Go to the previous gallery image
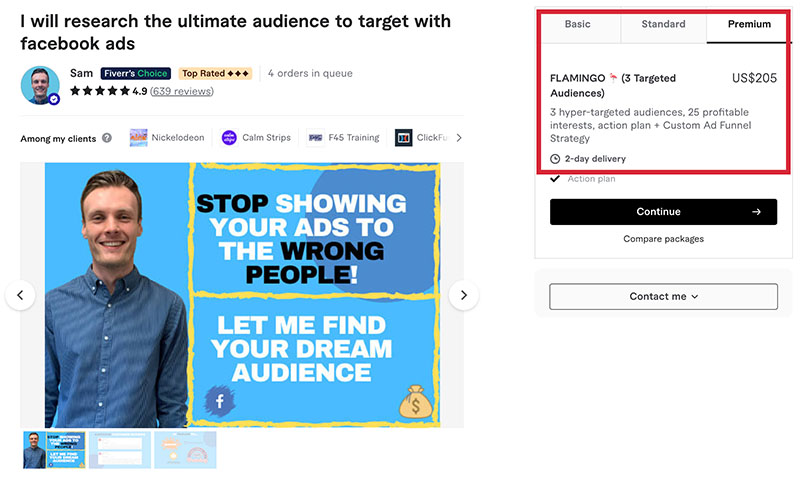The image size is (800, 493). (x=20, y=295)
